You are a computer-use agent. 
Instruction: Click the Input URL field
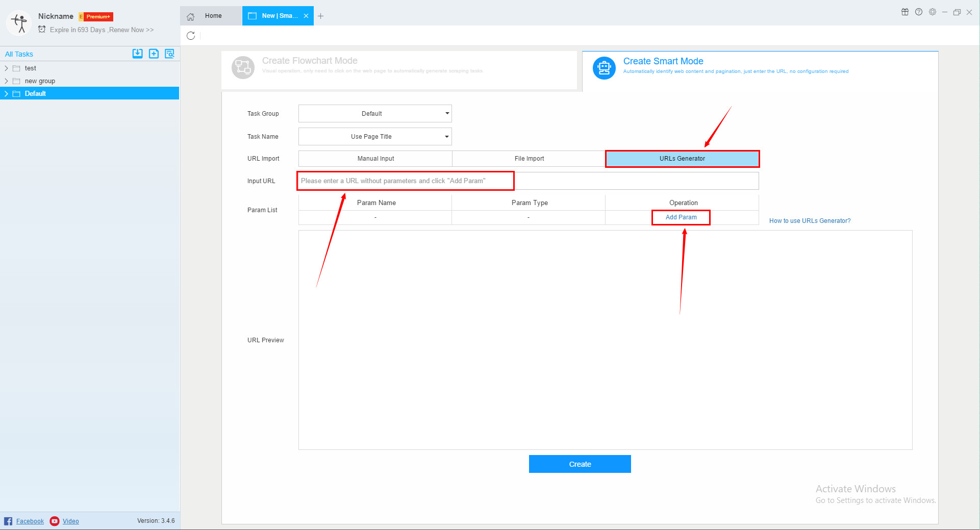[x=529, y=181]
